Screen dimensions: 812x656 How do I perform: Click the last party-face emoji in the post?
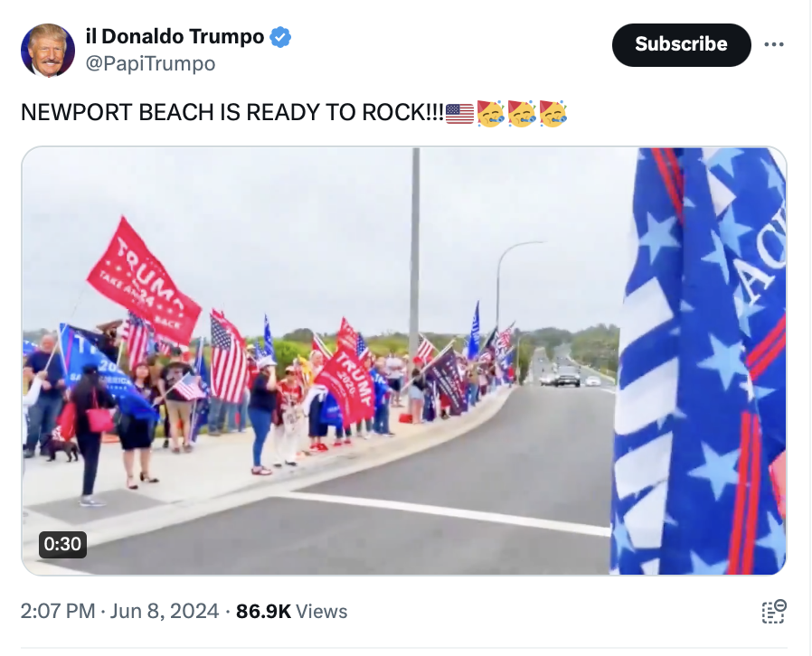pos(553,113)
